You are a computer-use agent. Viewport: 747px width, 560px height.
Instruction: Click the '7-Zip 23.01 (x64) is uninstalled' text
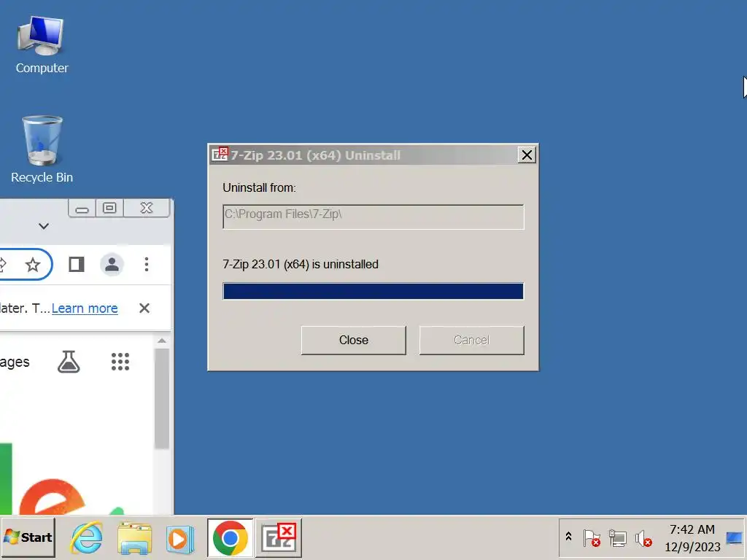[301, 264]
